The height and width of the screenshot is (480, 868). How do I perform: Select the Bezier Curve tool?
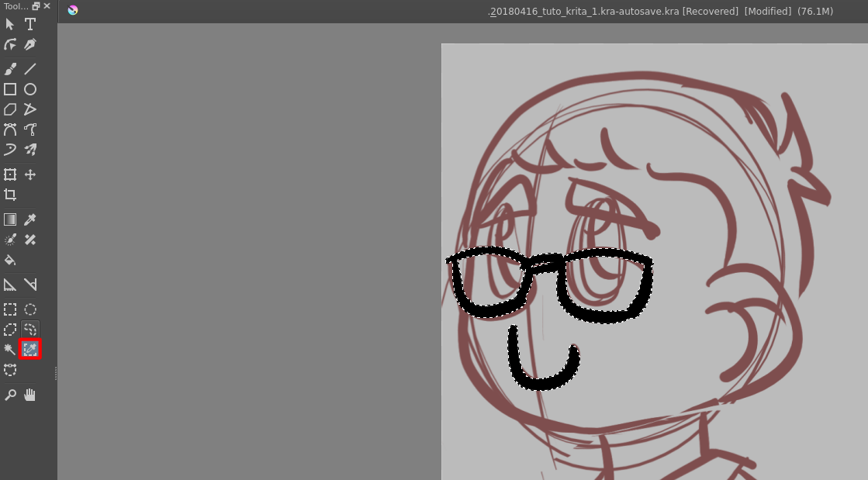click(x=10, y=129)
